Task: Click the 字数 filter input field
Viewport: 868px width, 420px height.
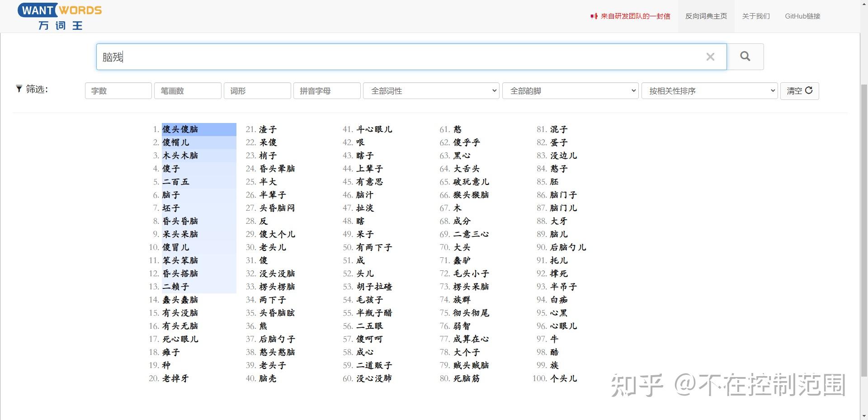Action: 118,90
